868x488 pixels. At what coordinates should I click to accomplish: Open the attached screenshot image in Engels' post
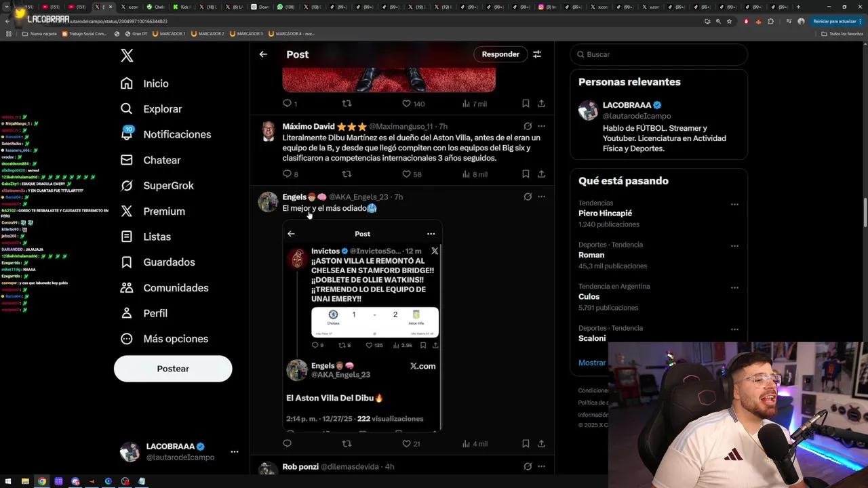pyautogui.click(x=362, y=325)
